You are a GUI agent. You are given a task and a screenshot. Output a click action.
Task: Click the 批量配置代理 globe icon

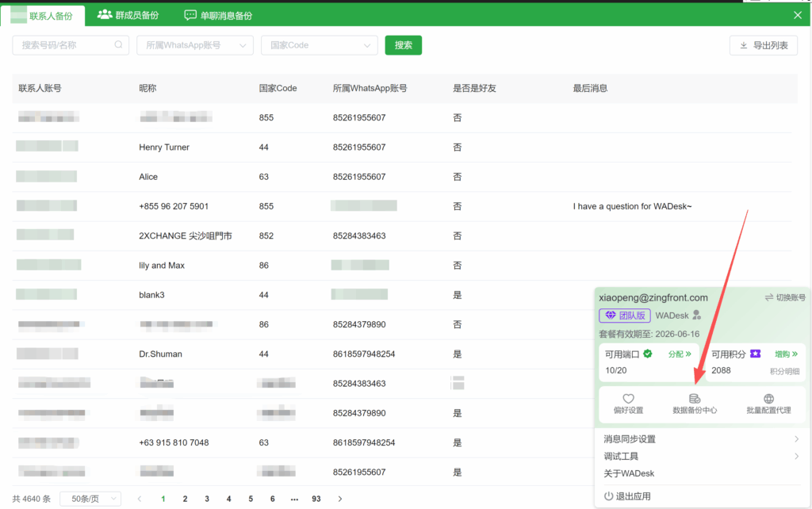(768, 399)
